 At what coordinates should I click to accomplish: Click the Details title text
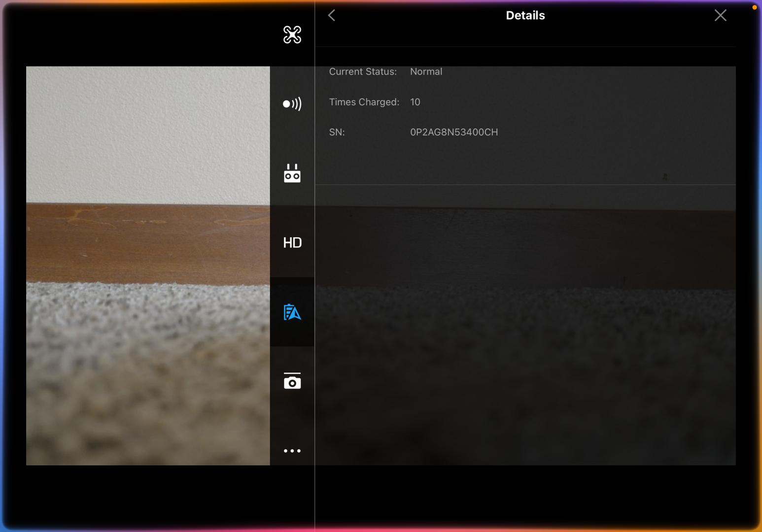[x=525, y=15]
